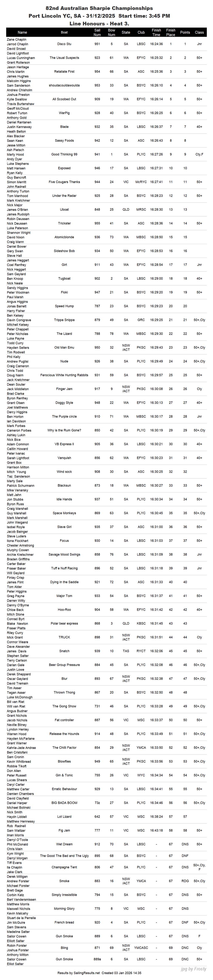Click the "Club" column header

pyautogui.click(x=141, y=32)
